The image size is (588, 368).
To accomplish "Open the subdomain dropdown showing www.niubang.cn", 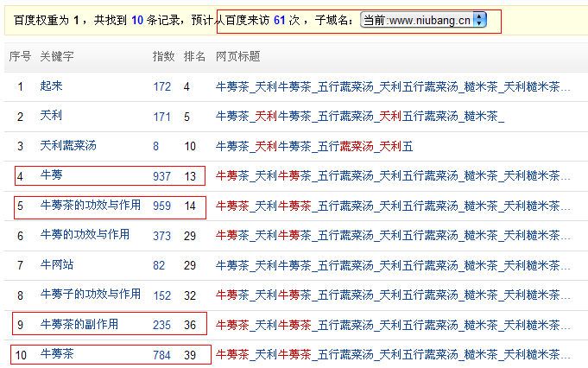I will [424, 19].
